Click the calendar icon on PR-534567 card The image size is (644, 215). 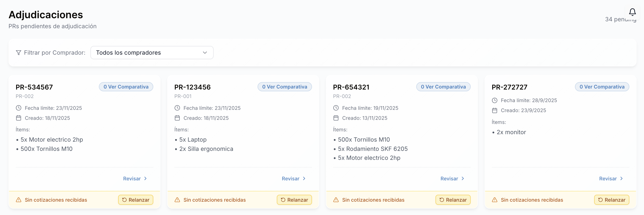(18, 118)
